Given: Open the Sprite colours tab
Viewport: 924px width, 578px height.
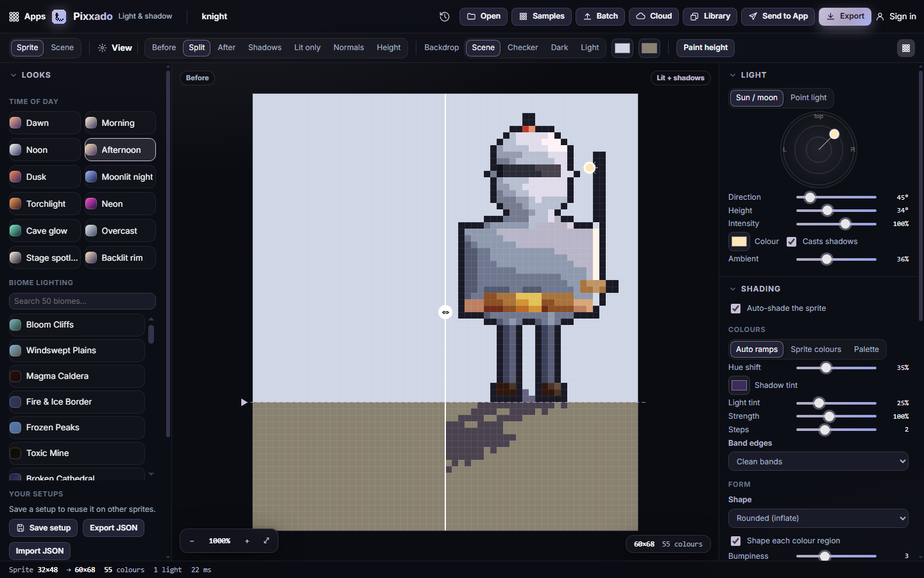Looking at the screenshot, I should [x=816, y=349].
